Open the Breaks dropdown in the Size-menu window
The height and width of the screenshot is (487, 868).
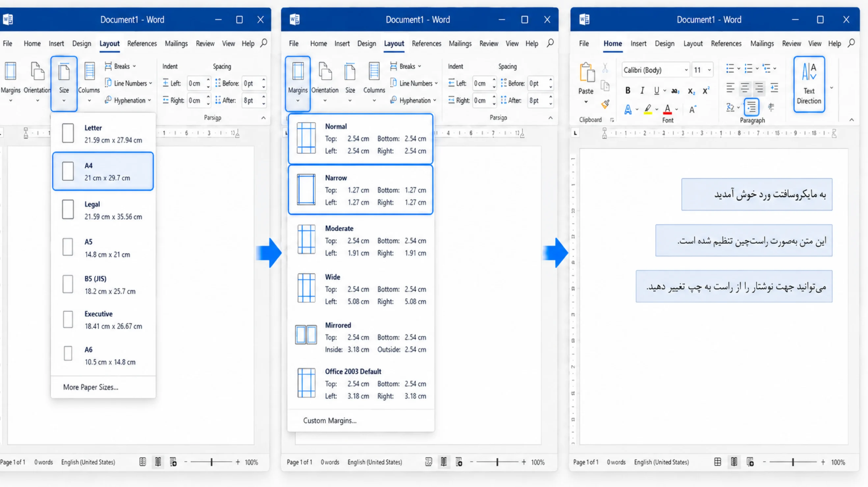[x=120, y=66]
